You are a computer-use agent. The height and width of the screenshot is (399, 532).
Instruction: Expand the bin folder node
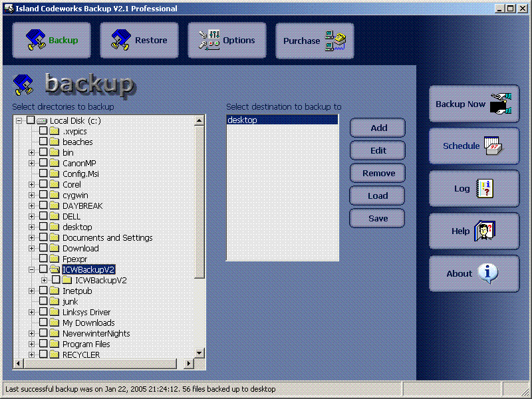[31, 153]
